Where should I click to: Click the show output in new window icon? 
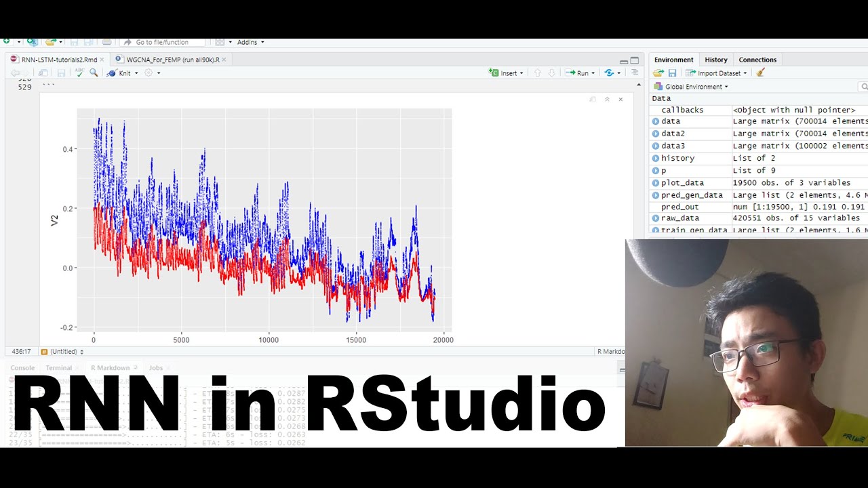pyautogui.click(x=593, y=99)
